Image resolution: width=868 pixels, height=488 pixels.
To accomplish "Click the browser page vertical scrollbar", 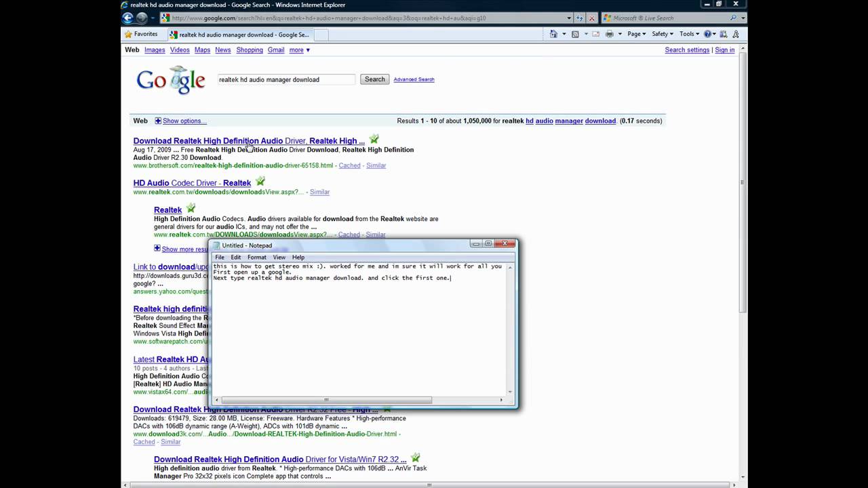I will 742,181.
